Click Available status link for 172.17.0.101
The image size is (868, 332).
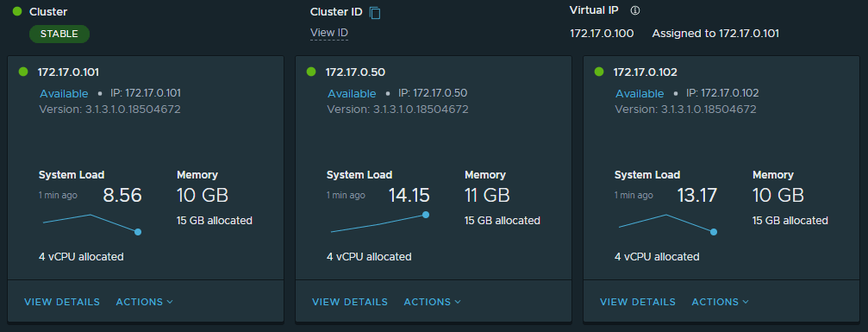coord(64,94)
